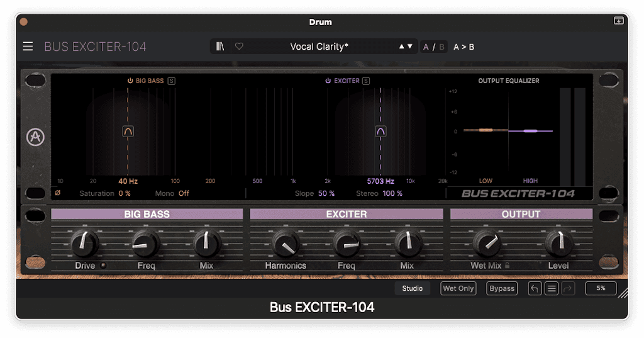Copy A to B settings
Screen dimensions: 644x338
tap(464, 47)
